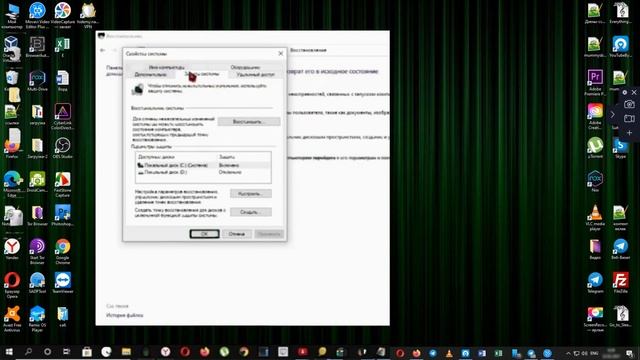Image resolution: width=640 pixels, height=360 pixels.
Task: Open the Oracle VirtualBox desktop icon
Action: [11, 49]
